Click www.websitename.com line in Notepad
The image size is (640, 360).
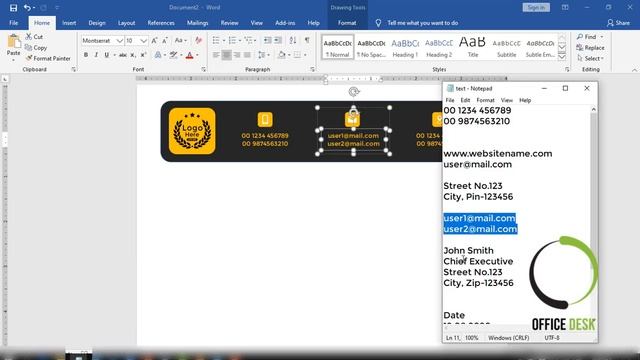pos(498,153)
